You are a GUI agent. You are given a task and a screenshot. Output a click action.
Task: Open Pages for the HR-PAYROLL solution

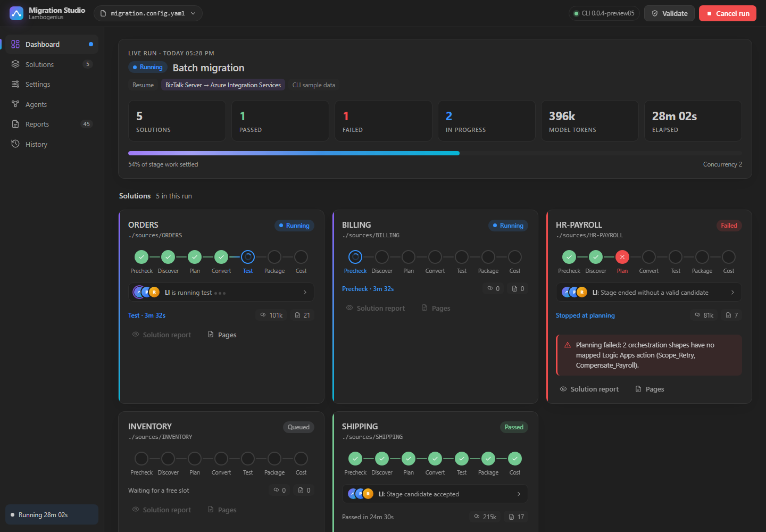650,389
